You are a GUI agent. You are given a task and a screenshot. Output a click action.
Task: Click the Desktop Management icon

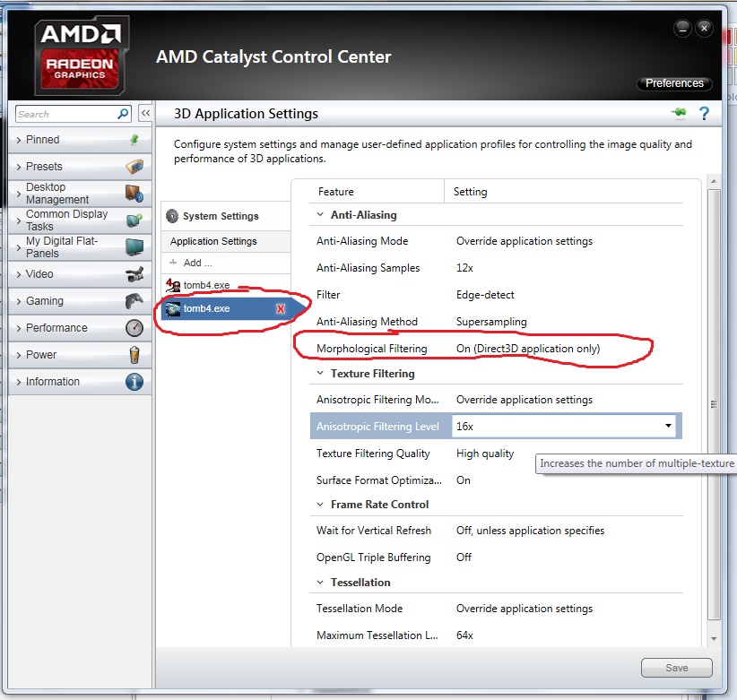134,193
